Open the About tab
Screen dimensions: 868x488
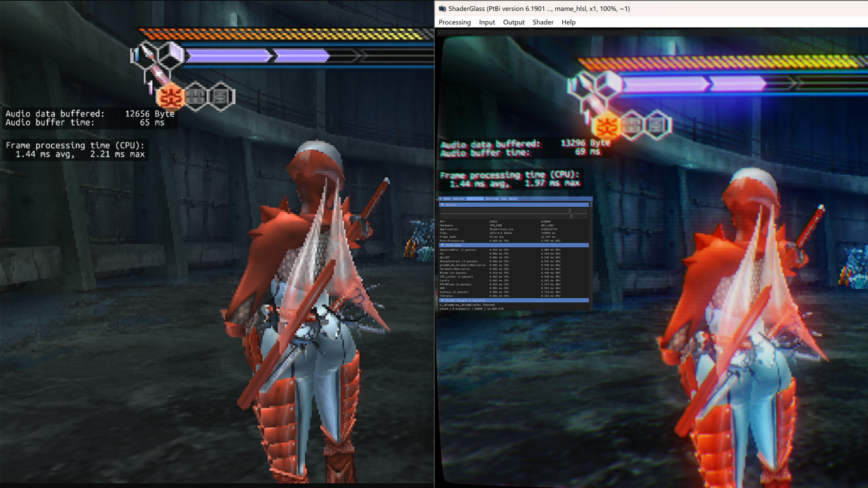[x=513, y=199]
